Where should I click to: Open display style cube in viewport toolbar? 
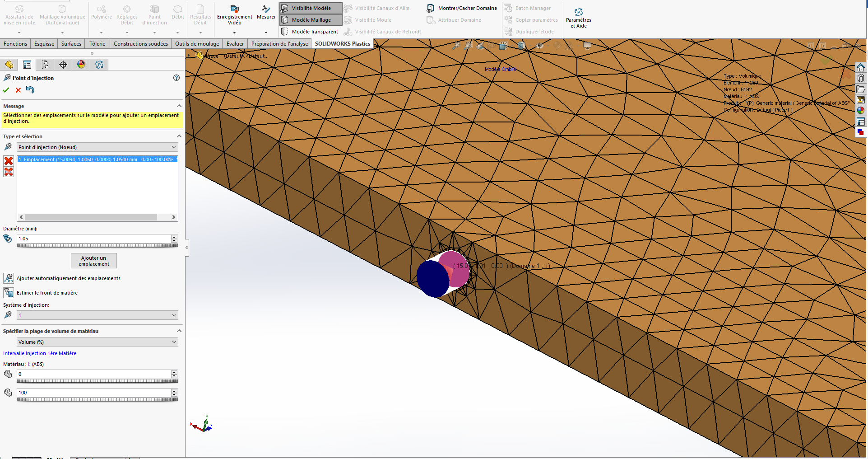point(522,46)
